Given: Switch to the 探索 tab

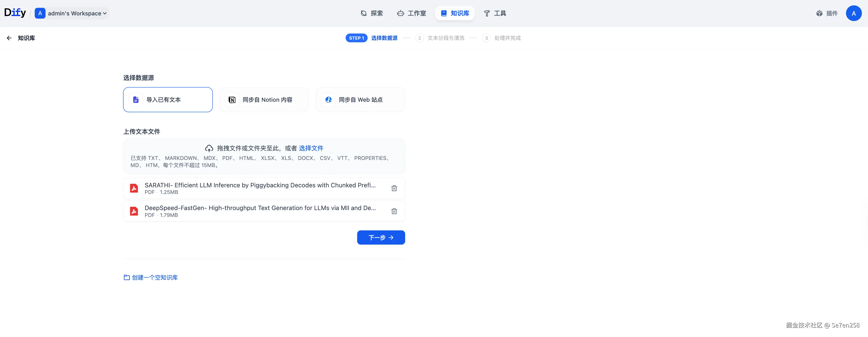Looking at the screenshot, I should pos(372,13).
